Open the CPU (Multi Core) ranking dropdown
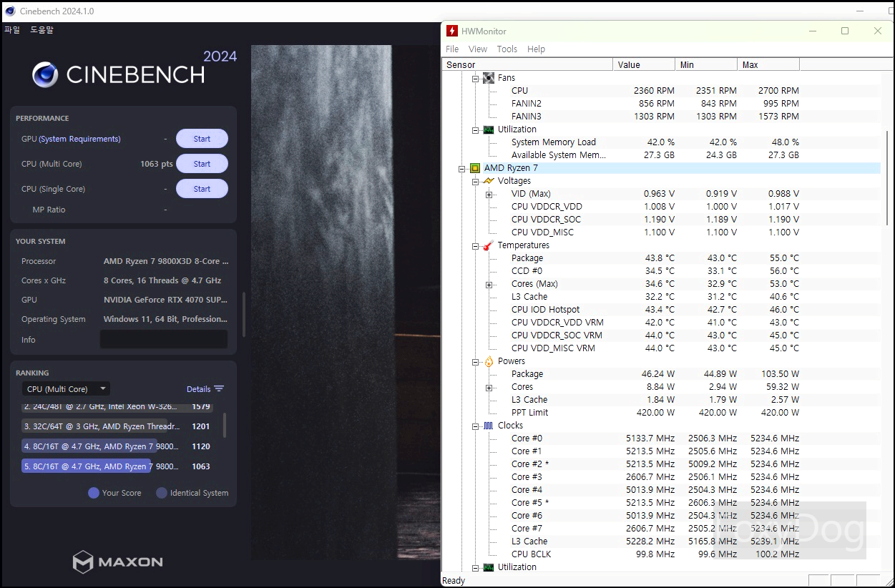This screenshot has width=895, height=588. 66,389
